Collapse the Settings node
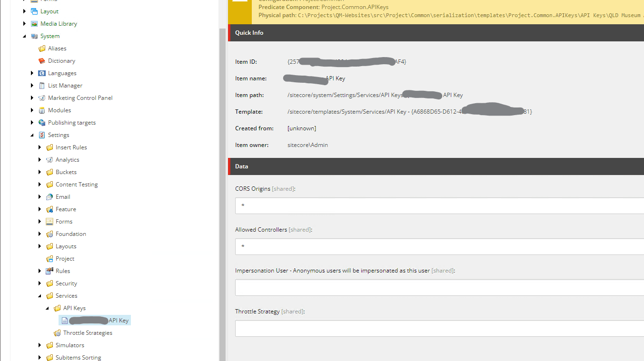The width and height of the screenshot is (644, 361). 32,135
